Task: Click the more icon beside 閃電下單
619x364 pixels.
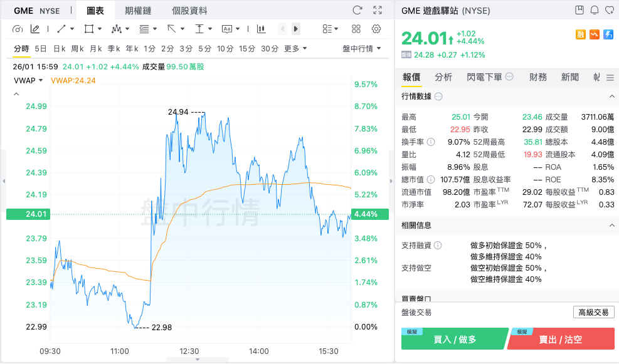Action: tap(509, 76)
